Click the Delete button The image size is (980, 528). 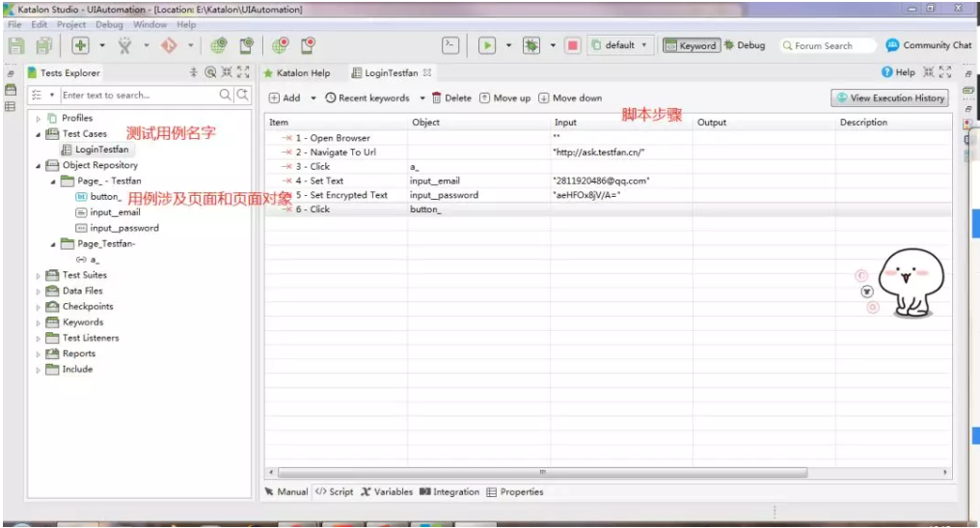451,98
